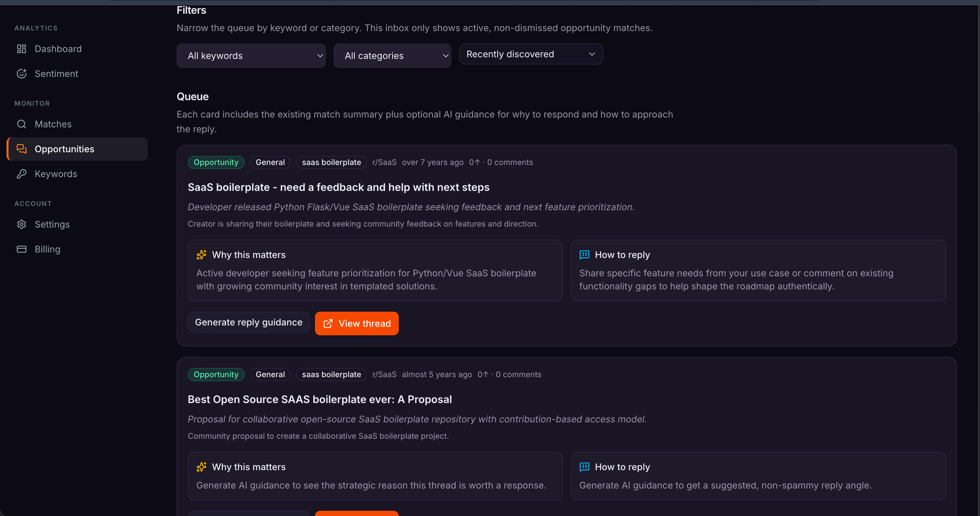Open the Billing page
This screenshot has height=516, width=980.
click(77, 249)
